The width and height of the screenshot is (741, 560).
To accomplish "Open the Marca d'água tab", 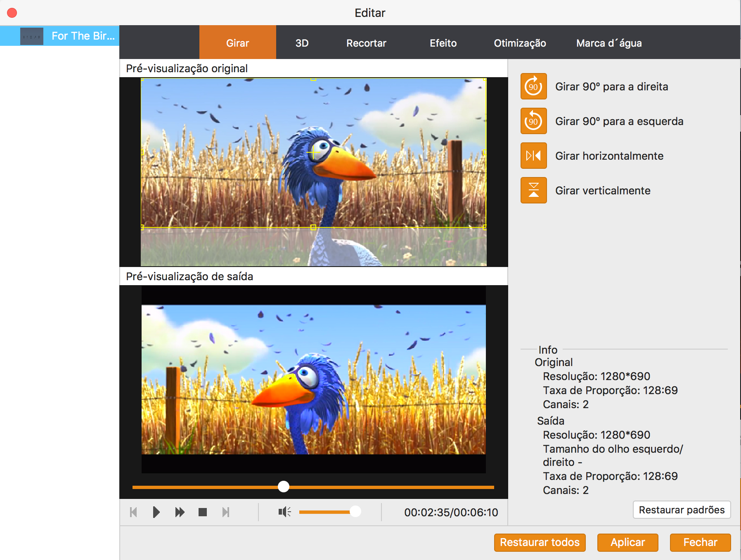I will pos(609,43).
